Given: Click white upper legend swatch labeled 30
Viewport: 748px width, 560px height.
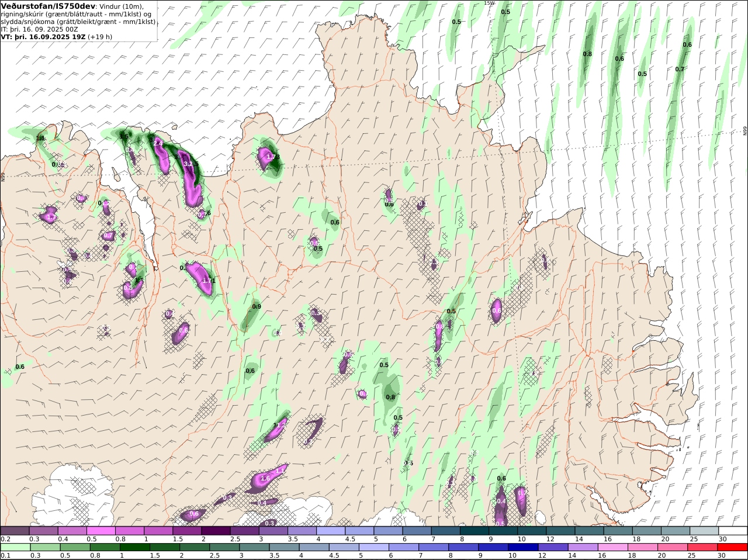Looking at the screenshot, I should [732, 530].
